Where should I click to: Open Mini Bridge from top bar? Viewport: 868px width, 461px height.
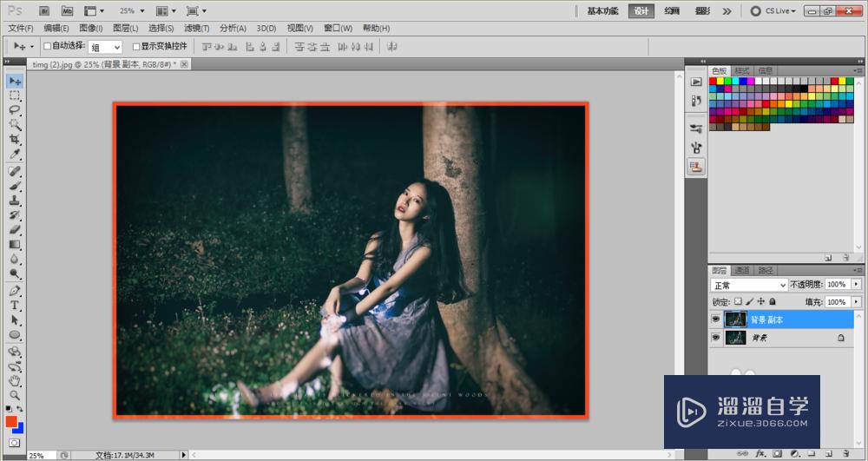point(67,11)
